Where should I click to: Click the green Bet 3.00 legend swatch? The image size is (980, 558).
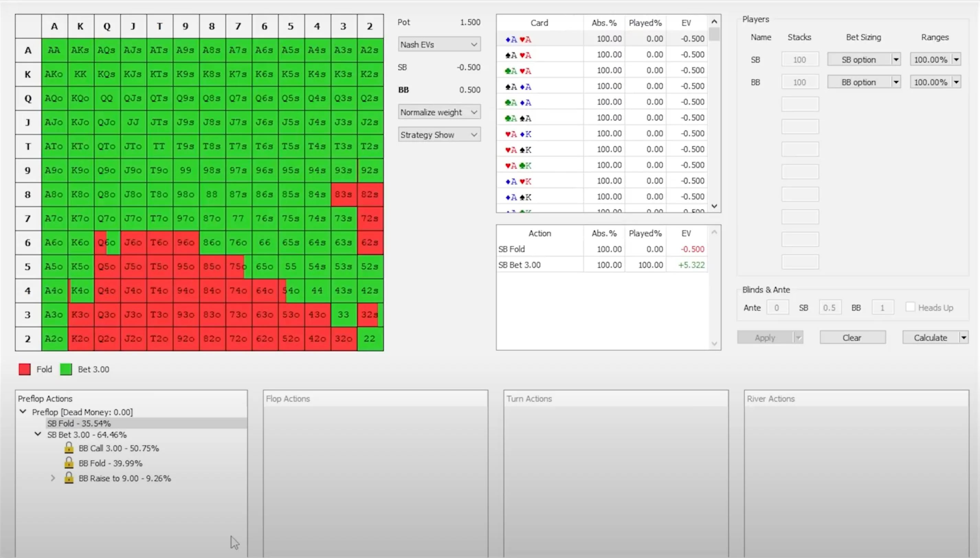66,369
